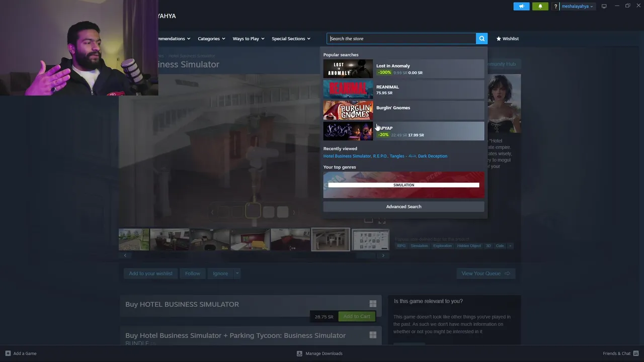Screen dimensions: 644x362
Task: Open the Special Sections dropdown
Action: coord(291,39)
